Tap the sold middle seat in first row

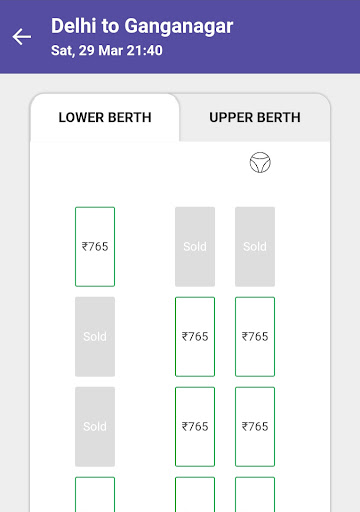tap(195, 247)
